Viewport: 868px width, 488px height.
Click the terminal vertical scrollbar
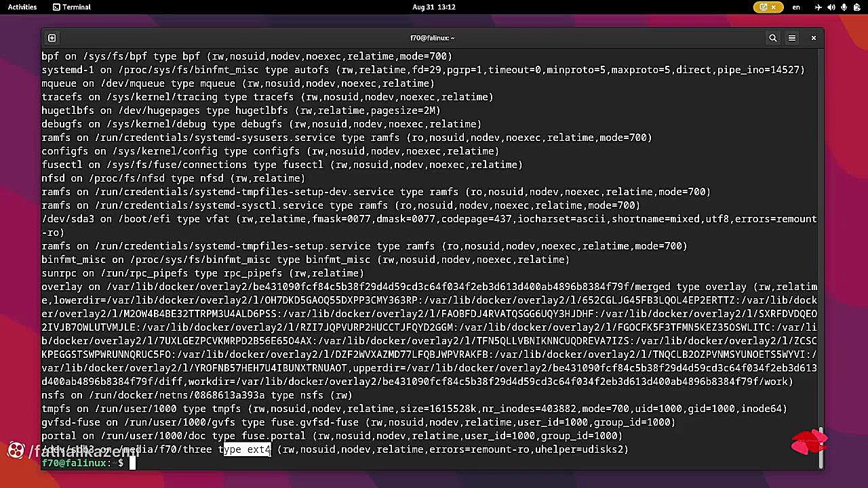(821, 447)
